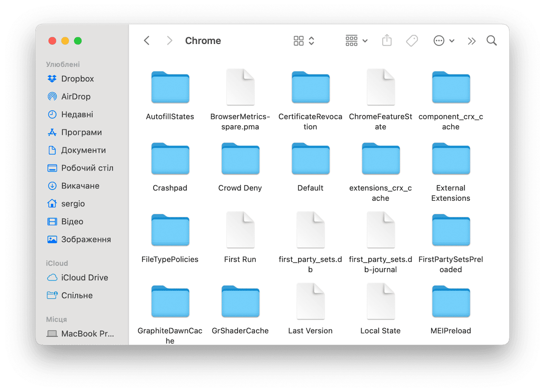Screen dimensions: 545x392
Task: Click the "Last Version" file name
Action: (x=311, y=331)
